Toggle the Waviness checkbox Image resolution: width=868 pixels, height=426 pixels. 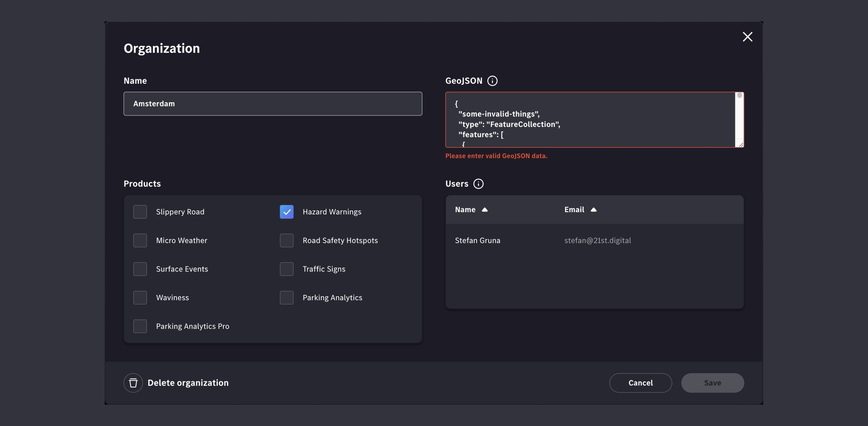140,297
